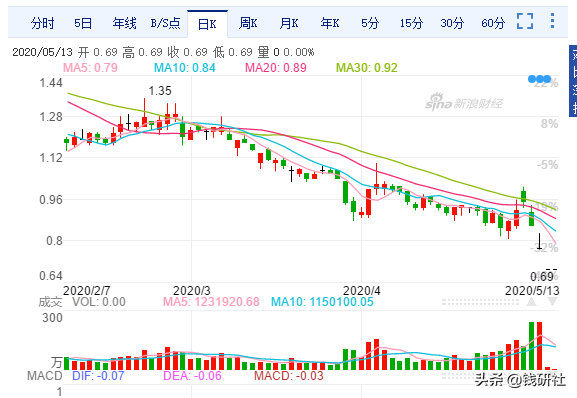Click the DEA: -0.06 MACD label
Image resolution: width=577 pixels, height=398 pixels.
point(192,376)
